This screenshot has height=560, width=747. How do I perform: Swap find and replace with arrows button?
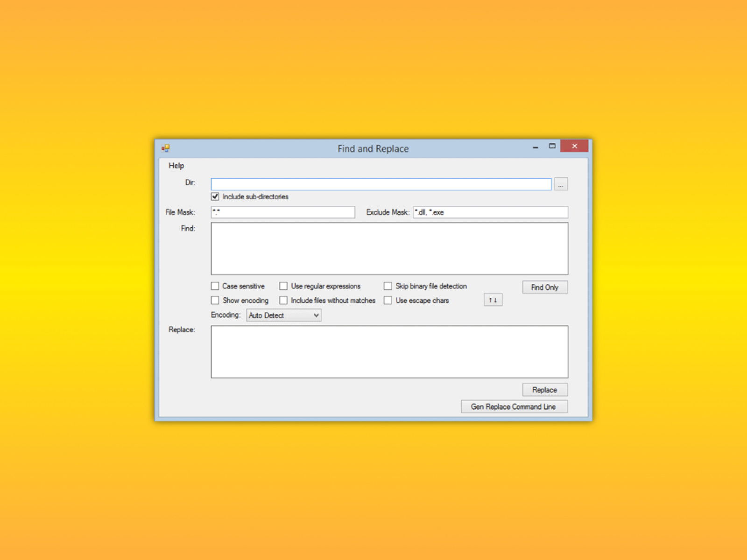click(x=493, y=300)
